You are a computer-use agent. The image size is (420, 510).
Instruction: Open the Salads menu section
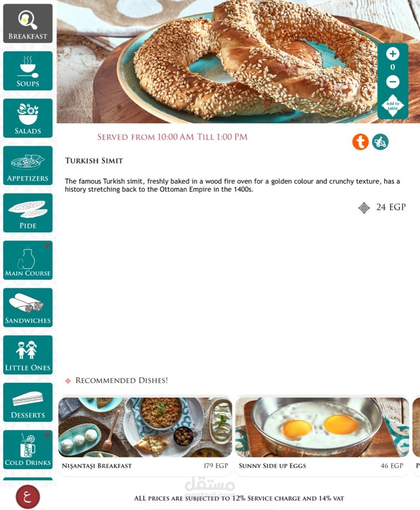(28, 118)
